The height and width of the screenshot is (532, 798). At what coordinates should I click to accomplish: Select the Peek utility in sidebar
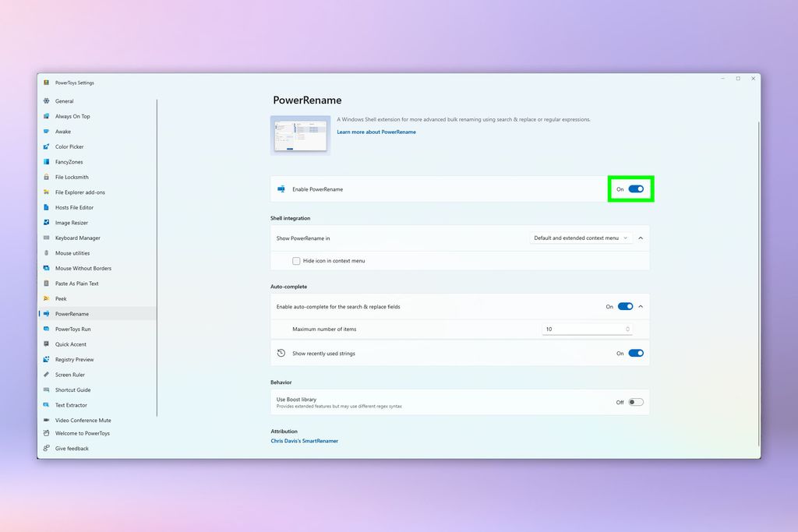click(59, 298)
